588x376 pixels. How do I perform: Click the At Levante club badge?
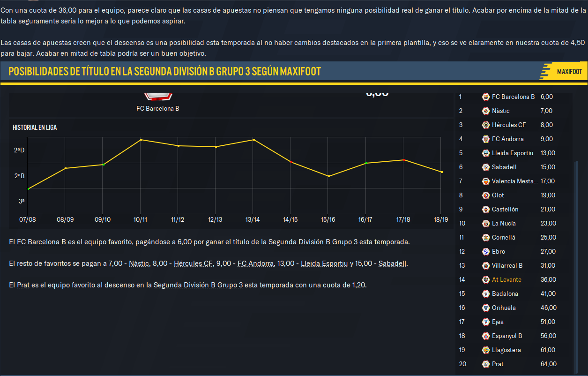[x=486, y=280]
